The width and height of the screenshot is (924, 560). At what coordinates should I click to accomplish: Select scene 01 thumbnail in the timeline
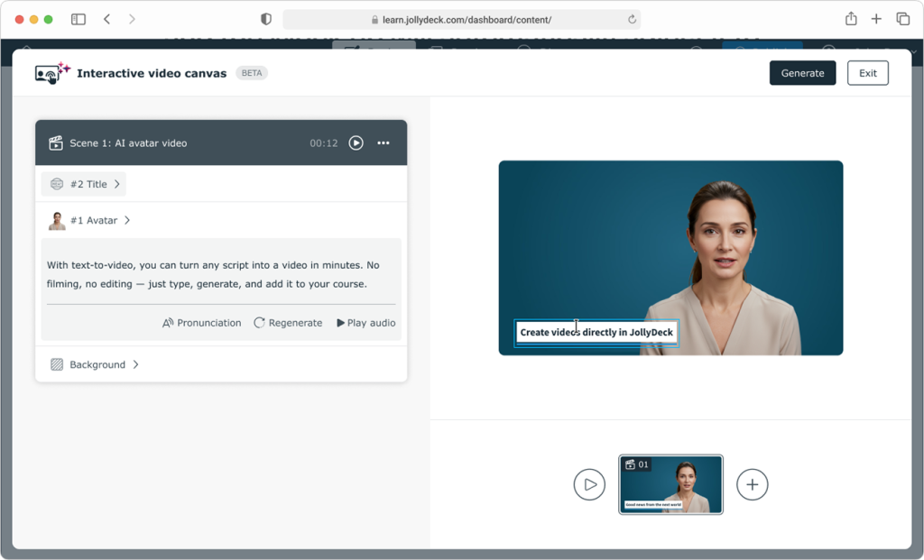670,484
